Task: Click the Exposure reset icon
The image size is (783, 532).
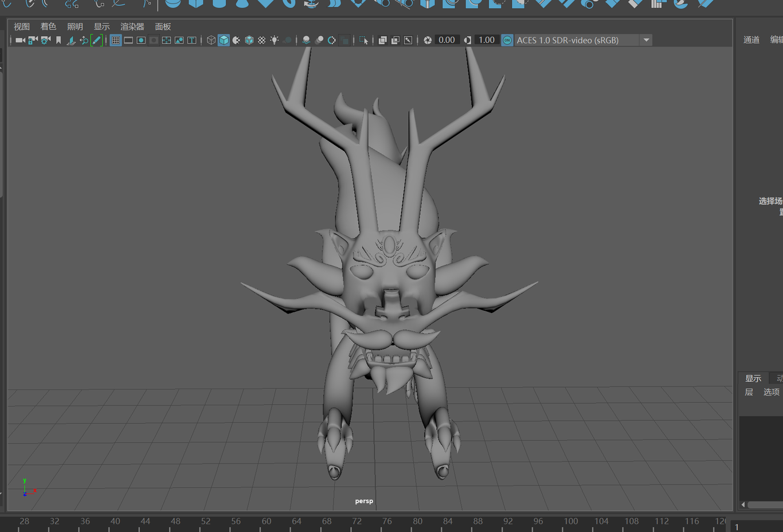Action: pyautogui.click(x=428, y=40)
